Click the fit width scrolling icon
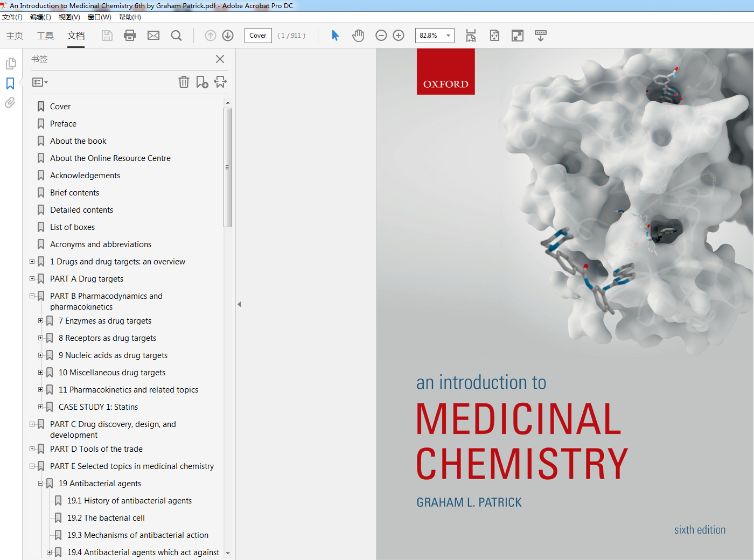 [471, 36]
